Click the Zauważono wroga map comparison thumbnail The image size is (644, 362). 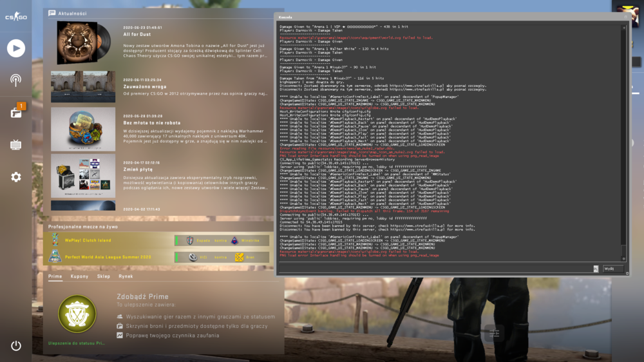pos(83,86)
